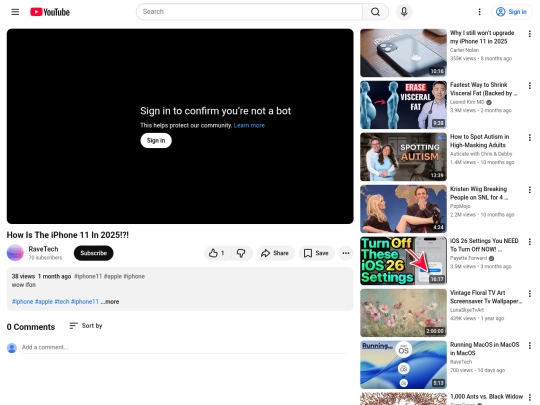This screenshot has height=405, width=540.
Task: Open the Learn more link
Action: pyautogui.click(x=249, y=125)
